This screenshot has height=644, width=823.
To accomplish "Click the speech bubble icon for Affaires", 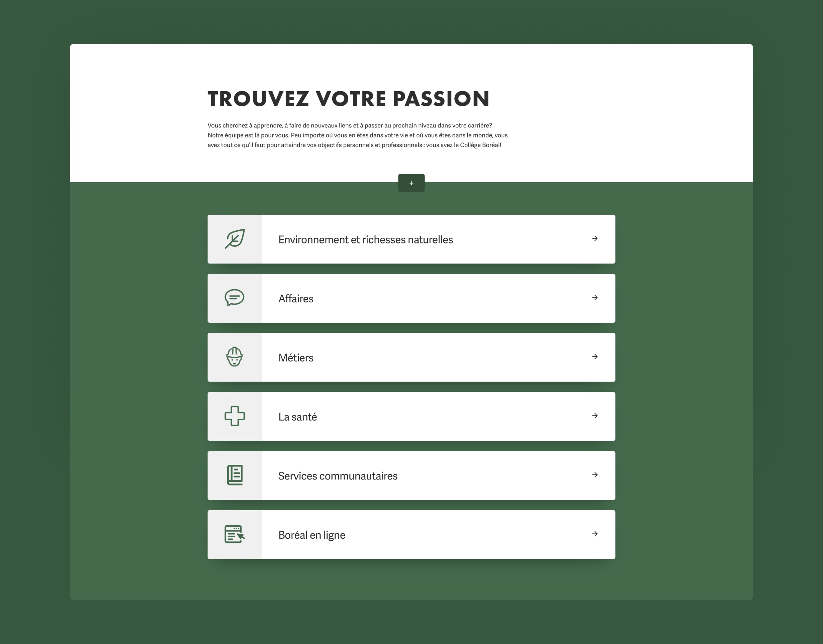I will [235, 298].
